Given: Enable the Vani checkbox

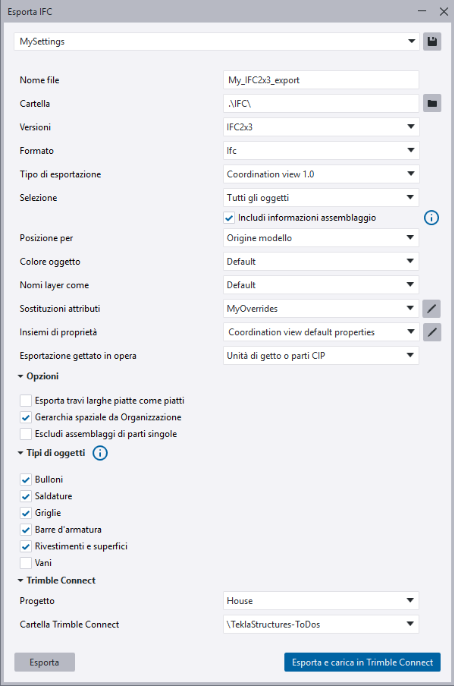Looking at the screenshot, I should [x=26, y=563].
